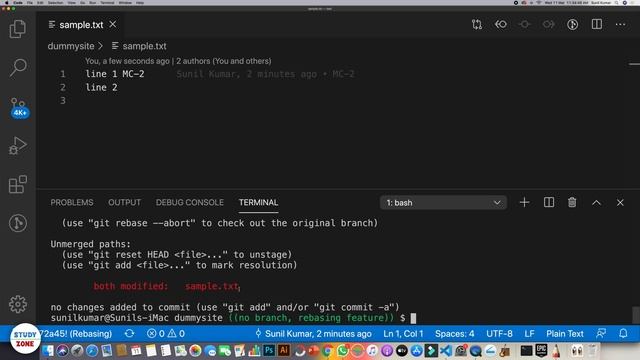Click 'Sunil Kumar, 2 minutes ago' blame status
This screenshot has width=640, height=360.
coord(313,334)
